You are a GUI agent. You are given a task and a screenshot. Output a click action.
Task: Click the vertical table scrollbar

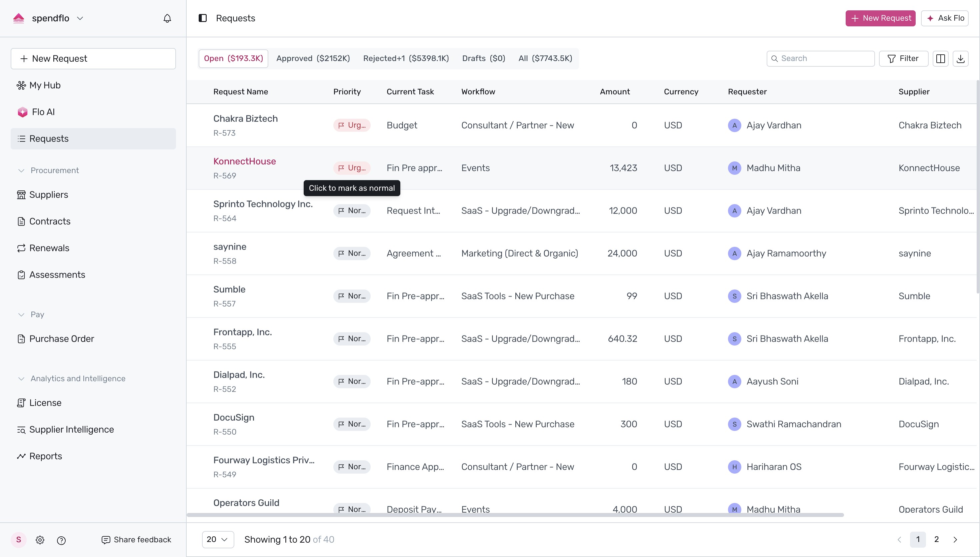tap(978, 187)
